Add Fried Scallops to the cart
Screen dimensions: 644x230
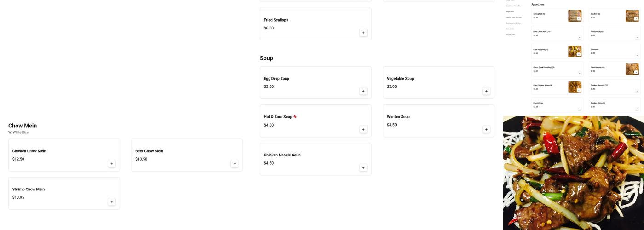tap(363, 33)
